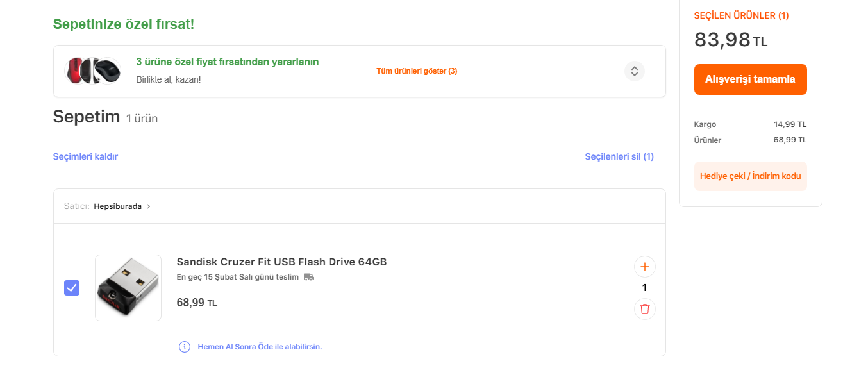Uncheck the Sandisk Cruzer Fit product checkbox
This screenshot has width=868, height=384.
pyautogui.click(x=72, y=288)
